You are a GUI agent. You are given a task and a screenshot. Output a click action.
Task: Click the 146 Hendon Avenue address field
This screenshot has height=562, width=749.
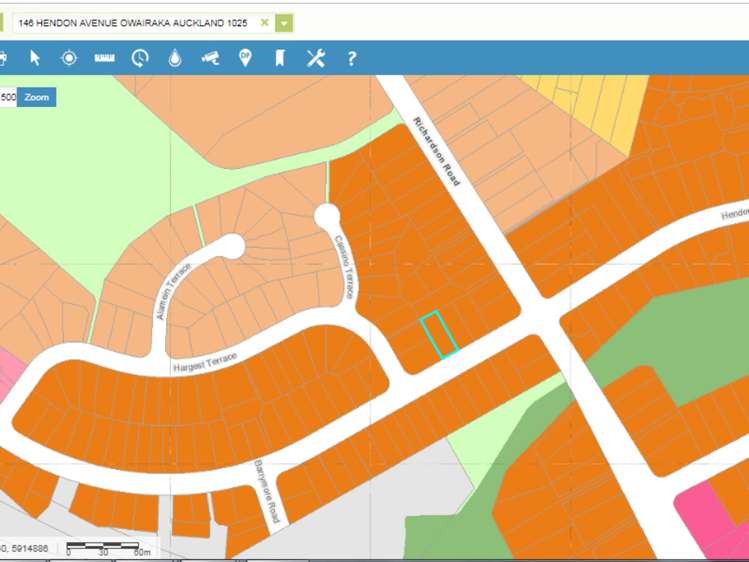coord(135,22)
